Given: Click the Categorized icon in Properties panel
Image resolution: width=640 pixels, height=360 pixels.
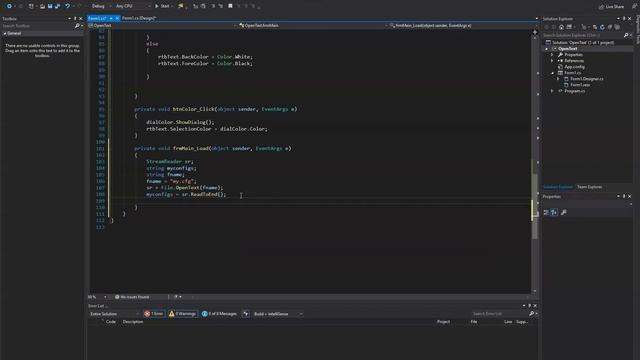Looking at the screenshot, I should click(x=546, y=212).
